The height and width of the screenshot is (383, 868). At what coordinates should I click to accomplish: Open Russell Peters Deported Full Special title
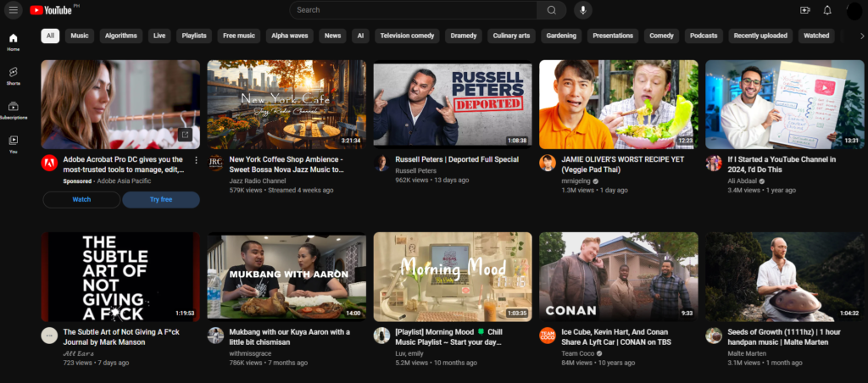coord(457,160)
